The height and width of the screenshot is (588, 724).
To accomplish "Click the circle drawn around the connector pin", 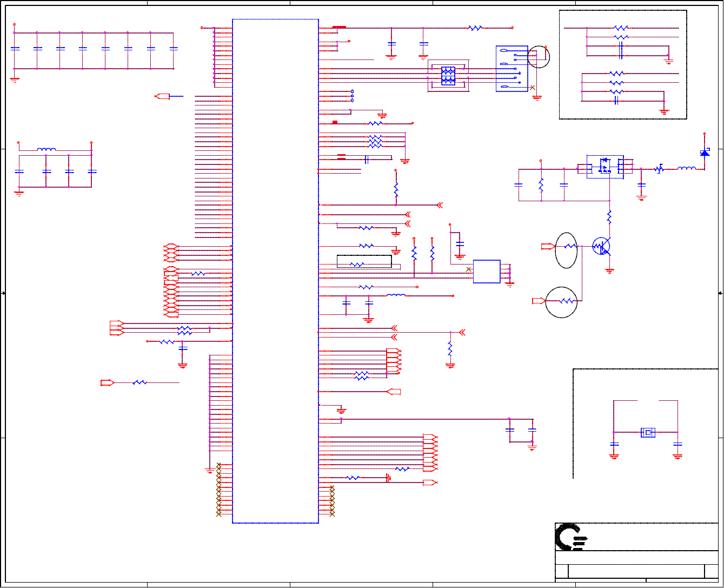I will 538,57.
